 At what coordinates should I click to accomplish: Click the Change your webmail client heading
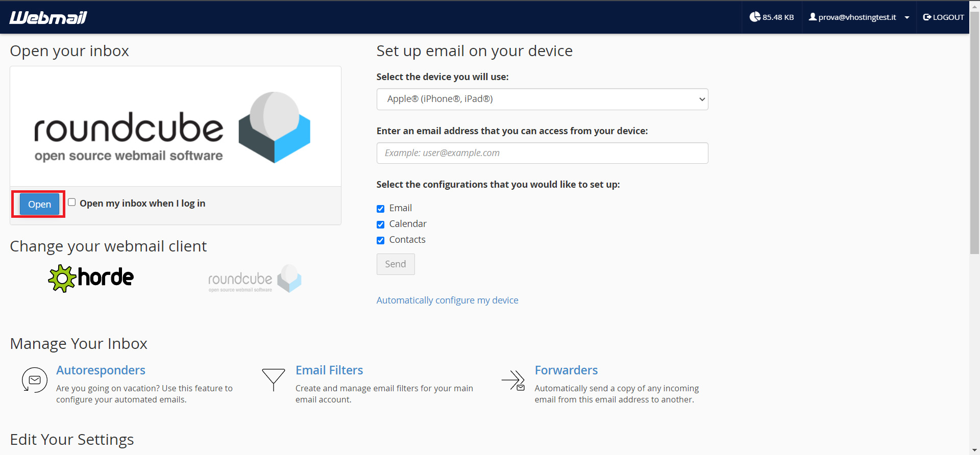108,246
